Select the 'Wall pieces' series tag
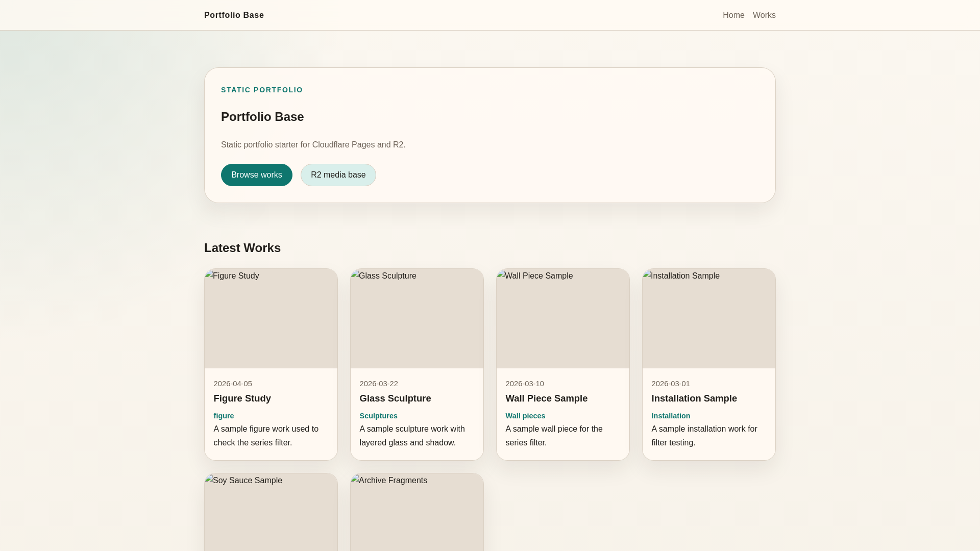 525,416
